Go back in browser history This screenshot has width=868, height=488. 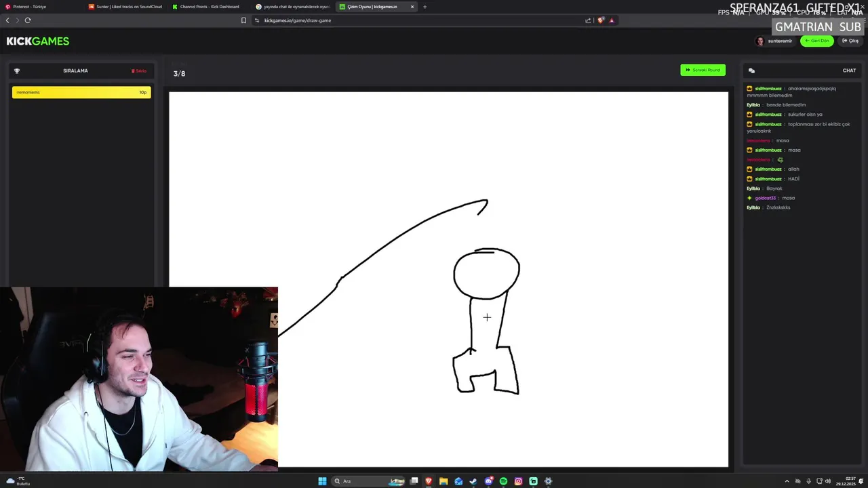[x=7, y=20]
